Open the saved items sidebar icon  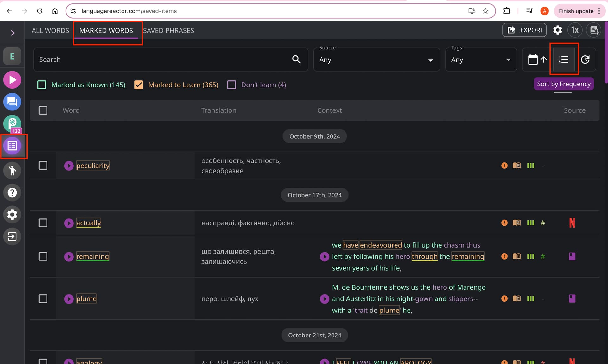coord(12,146)
